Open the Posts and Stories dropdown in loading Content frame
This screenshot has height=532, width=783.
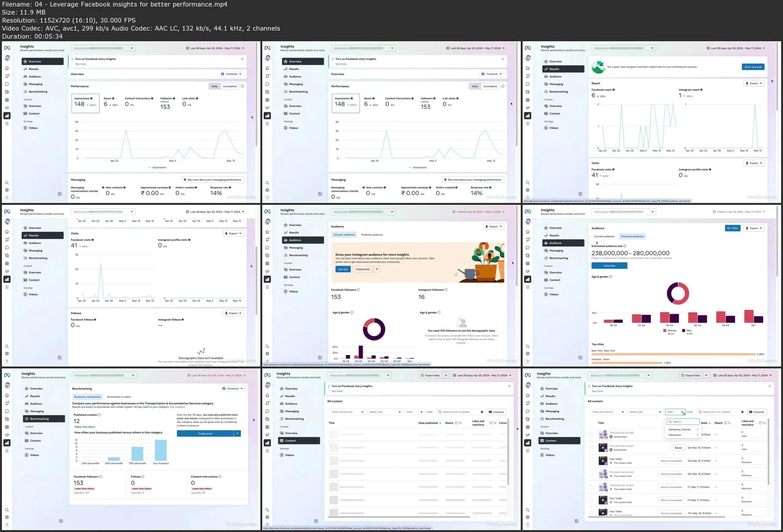347,412
